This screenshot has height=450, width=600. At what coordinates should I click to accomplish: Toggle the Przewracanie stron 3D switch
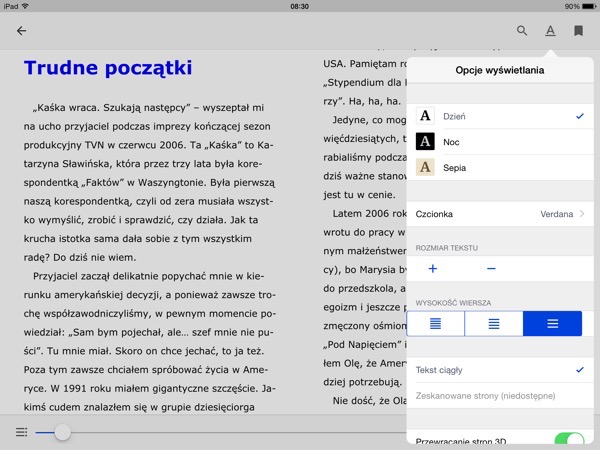point(569,441)
